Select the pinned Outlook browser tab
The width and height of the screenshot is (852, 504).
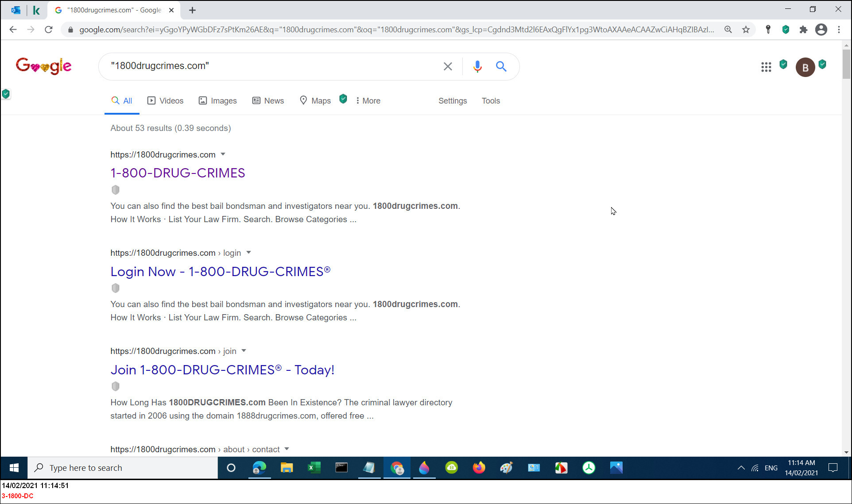coord(16,10)
